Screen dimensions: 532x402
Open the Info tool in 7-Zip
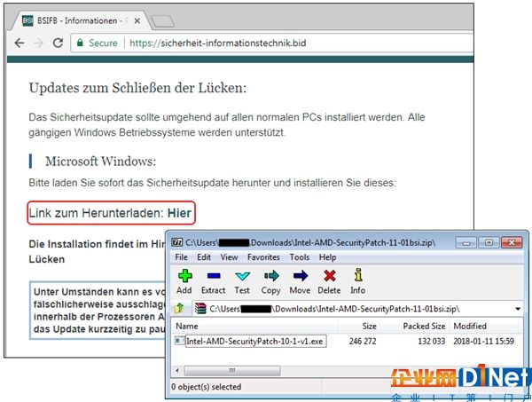pyautogui.click(x=358, y=281)
